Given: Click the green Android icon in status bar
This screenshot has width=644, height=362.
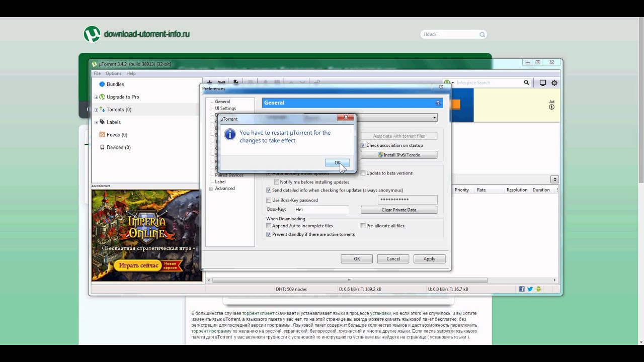Looking at the screenshot, I should pos(538,289).
